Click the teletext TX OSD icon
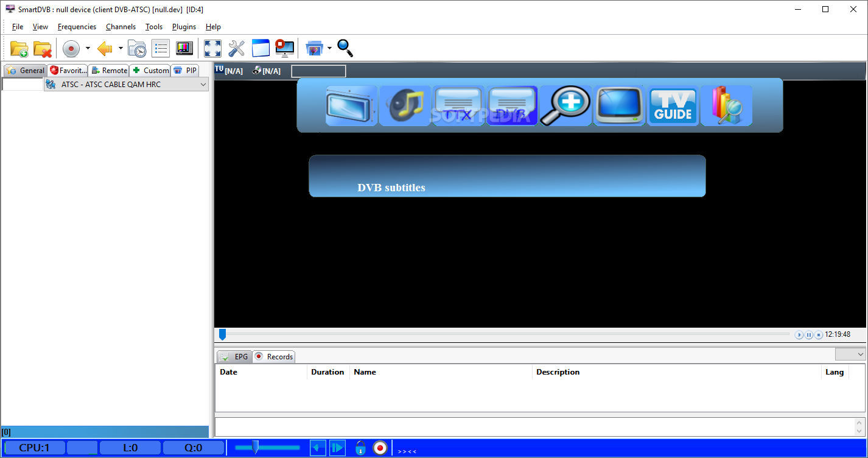Image resolution: width=868 pixels, height=458 pixels. click(x=458, y=106)
